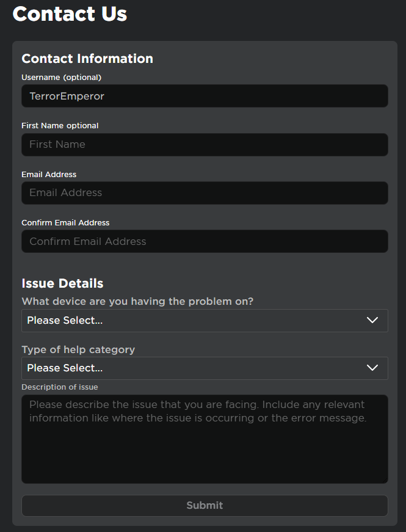Click the Confirm Email Address field

click(205, 241)
